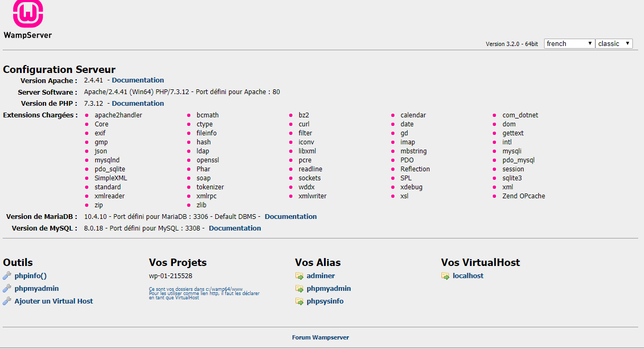
Task: Click Configuration Serveur heading
Action: click(59, 69)
